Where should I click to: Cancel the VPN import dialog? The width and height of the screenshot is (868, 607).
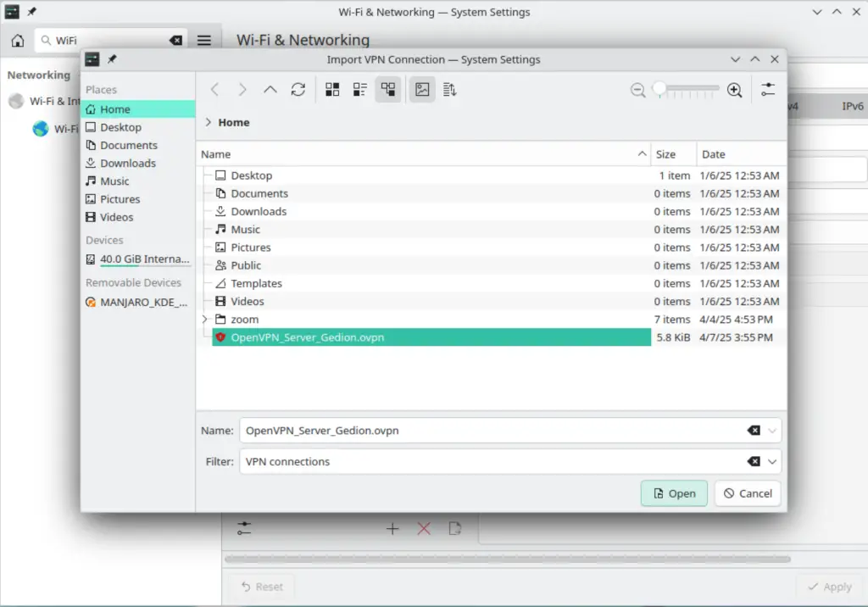tap(747, 493)
